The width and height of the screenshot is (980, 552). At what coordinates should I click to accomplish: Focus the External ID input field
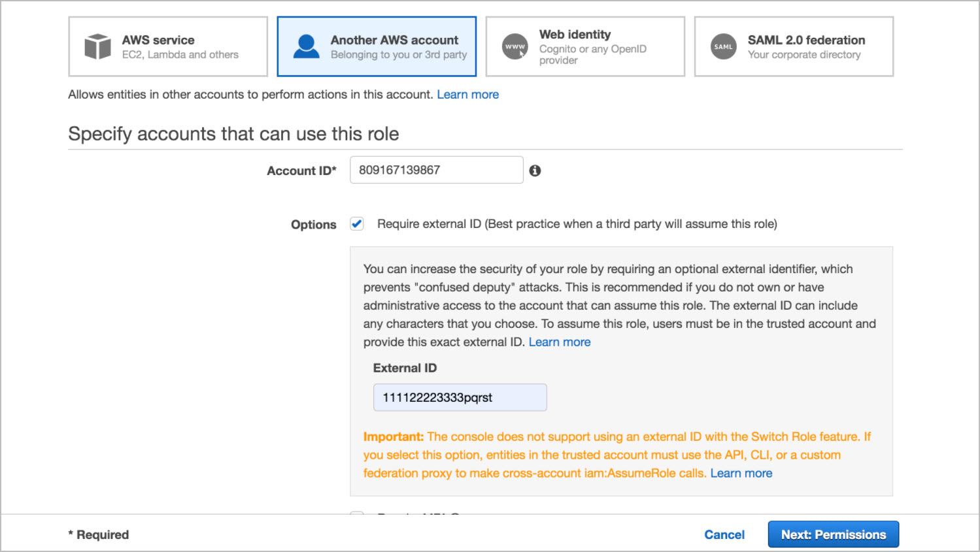click(x=460, y=397)
